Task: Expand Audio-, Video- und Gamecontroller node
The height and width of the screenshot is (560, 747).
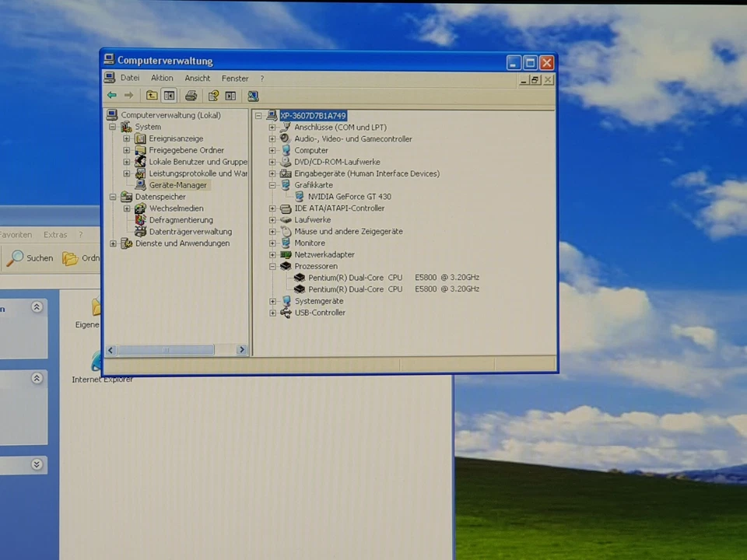Action: (272, 139)
